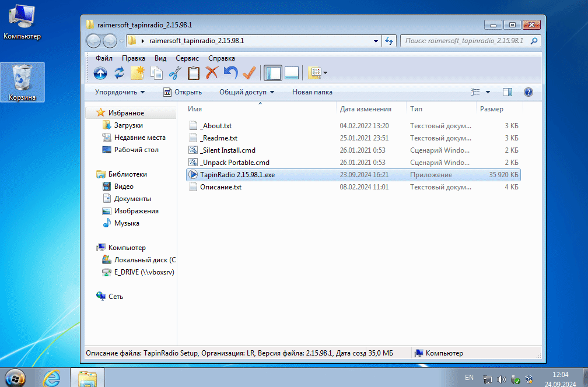The image size is (588, 387).
Task: Open the Файл menu
Action: (x=104, y=58)
